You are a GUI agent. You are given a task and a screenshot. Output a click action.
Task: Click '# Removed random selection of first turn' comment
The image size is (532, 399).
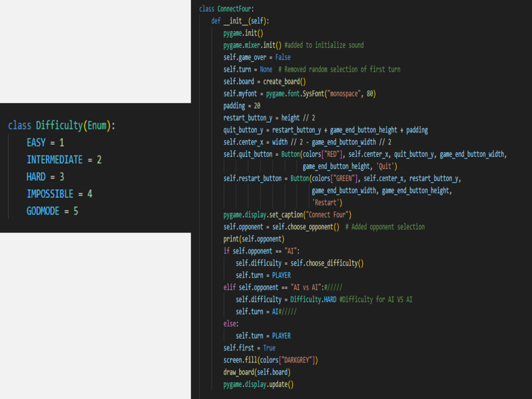pos(339,70)
